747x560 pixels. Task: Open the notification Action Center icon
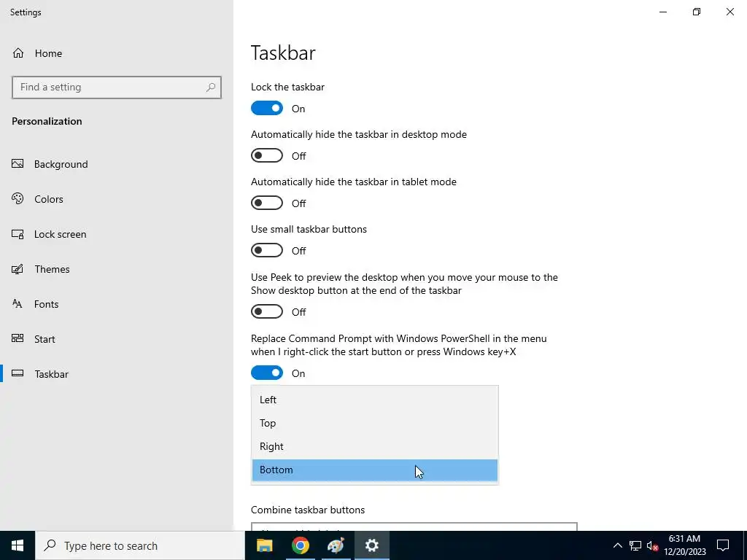[x=723, y=545]
